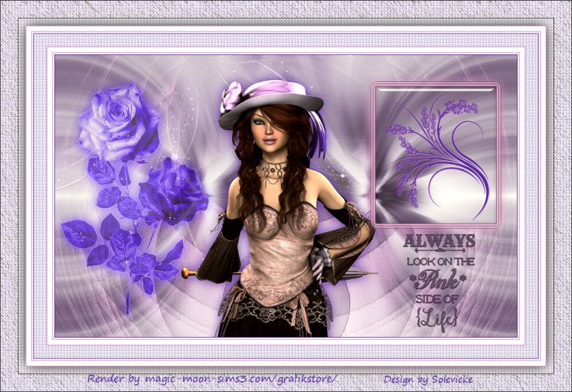
Task: Click the text LOOK ON THE
Action: tap(440, 261)
